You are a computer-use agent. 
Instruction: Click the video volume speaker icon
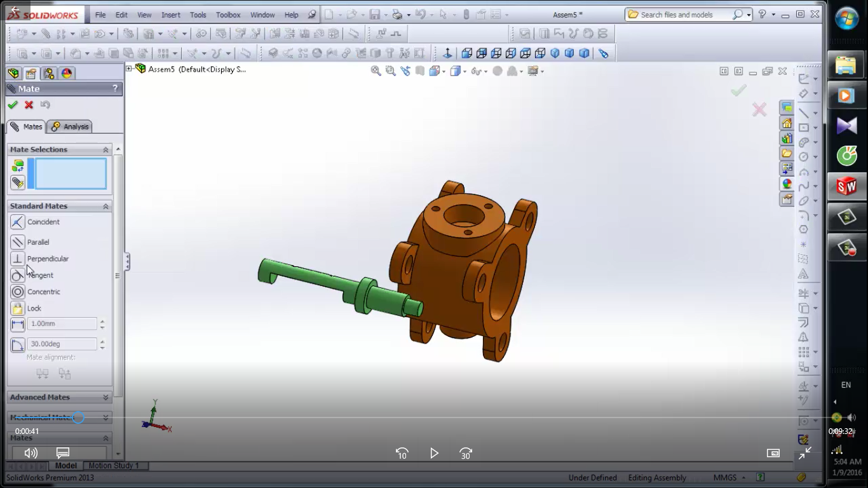[x=31, y=453]
